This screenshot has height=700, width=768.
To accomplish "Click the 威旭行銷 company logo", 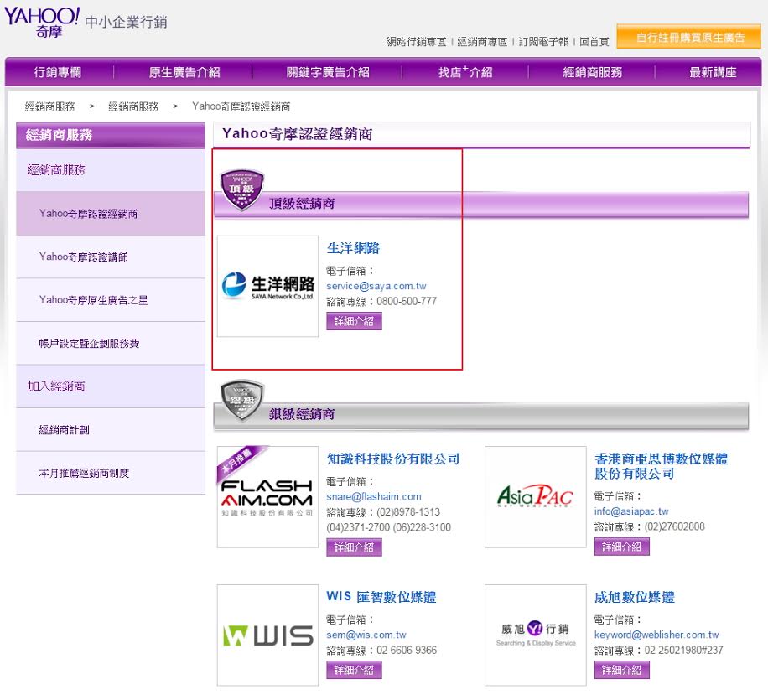I will click(535, 635).
